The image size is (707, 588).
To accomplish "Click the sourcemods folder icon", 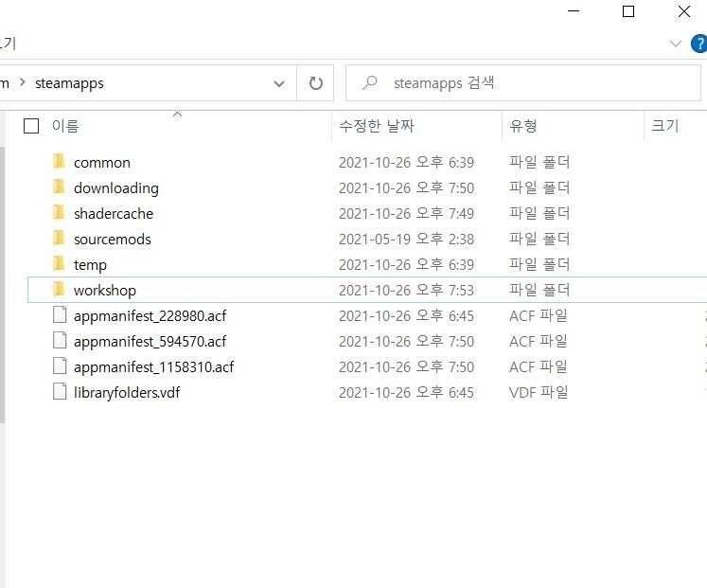I will [x=59, y=238].
